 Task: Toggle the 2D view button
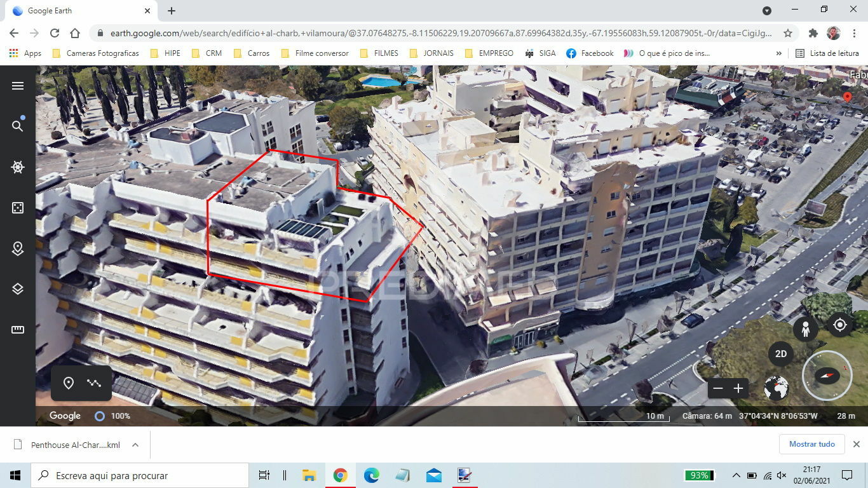781,354
